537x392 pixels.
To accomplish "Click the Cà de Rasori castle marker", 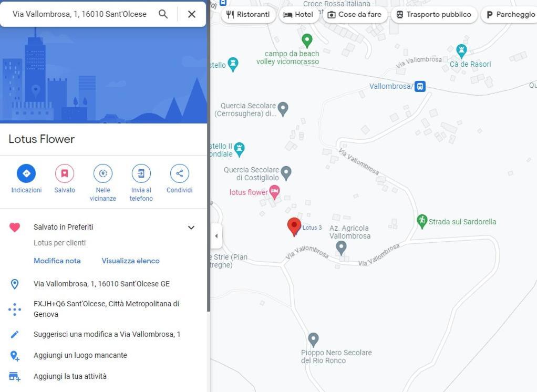I will pos(461,51).
